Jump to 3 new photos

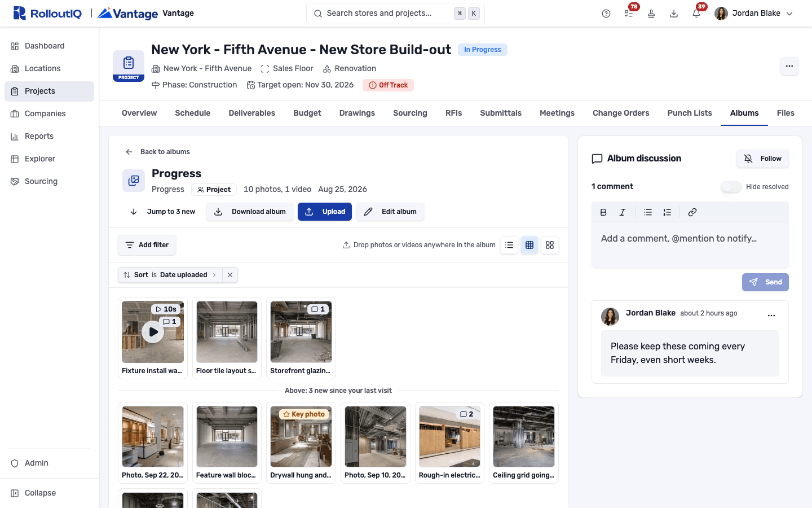click(x=163, y=212)
